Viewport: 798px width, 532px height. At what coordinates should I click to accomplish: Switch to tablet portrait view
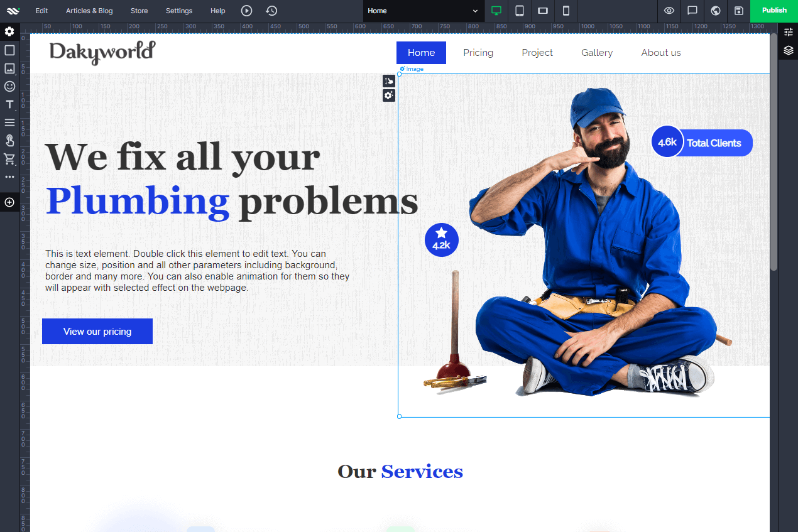[x=520, y=11]
